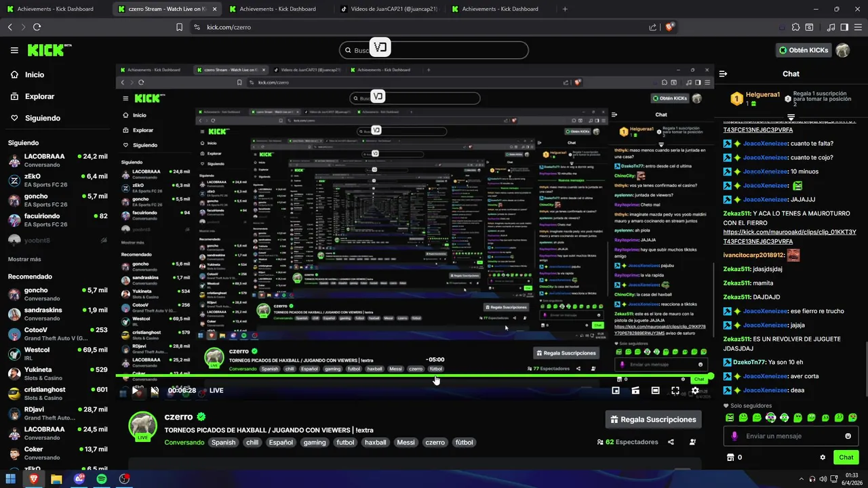Jump to LIVE in player
Image resolution: width=868 pixels, height=488 pixels.
tap(216, 390)
